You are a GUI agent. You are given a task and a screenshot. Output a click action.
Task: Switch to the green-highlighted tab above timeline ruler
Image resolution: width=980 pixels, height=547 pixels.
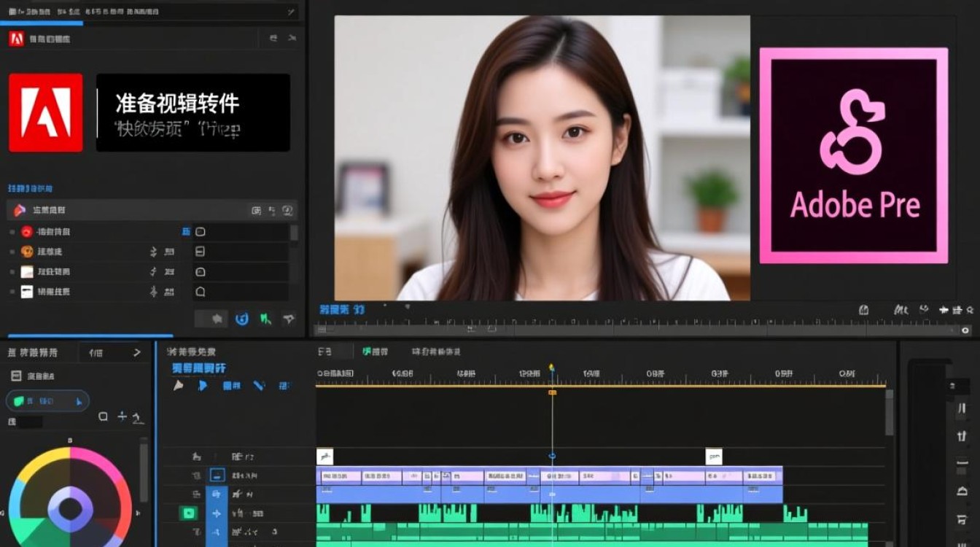pos(376,352)
